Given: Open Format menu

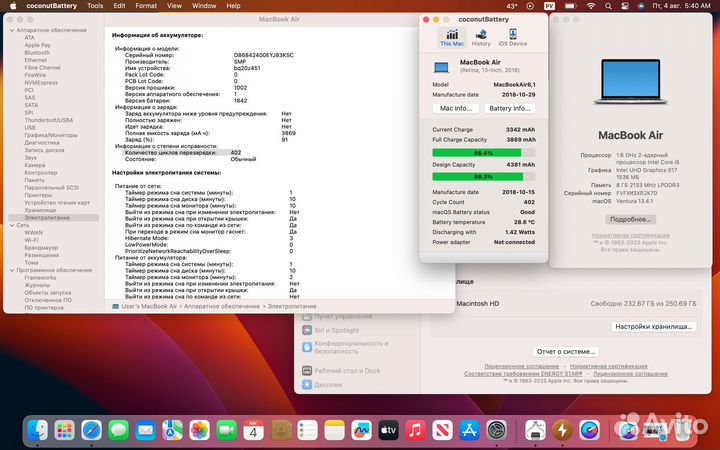Looking at the screenshot, I should 146,6.
